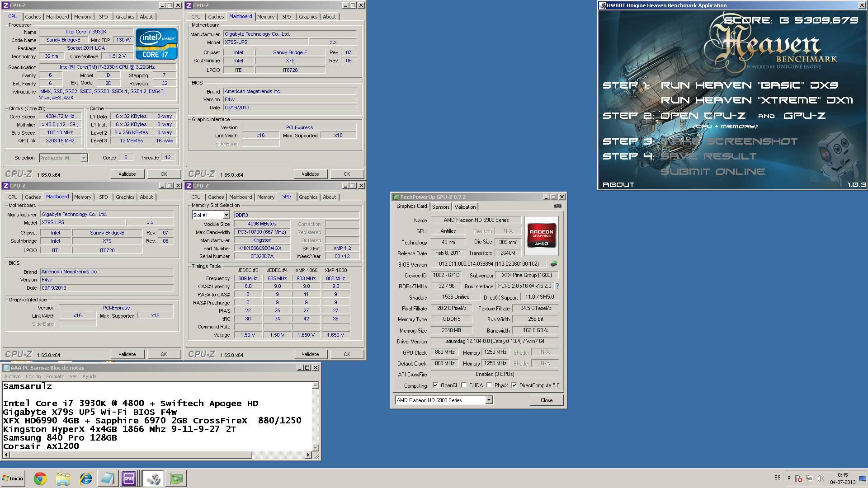
Task: Show hidden tray icons arrow
Action: click(x=789, y=478)
